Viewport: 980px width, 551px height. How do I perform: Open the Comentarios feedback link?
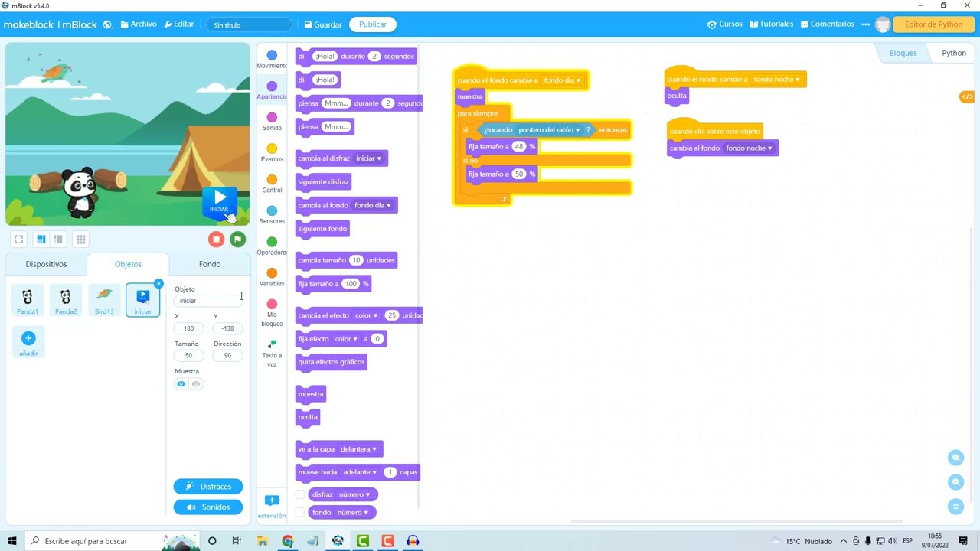point(827,24)
